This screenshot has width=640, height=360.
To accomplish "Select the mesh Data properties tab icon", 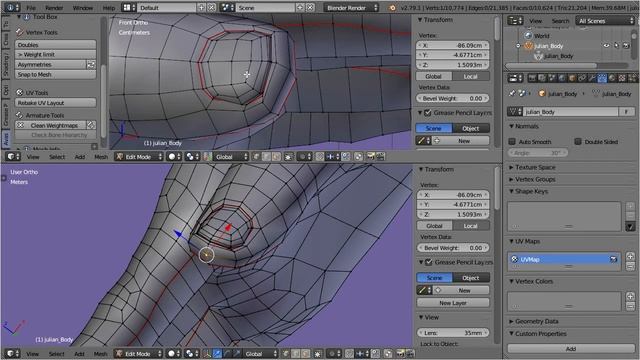I will pyautogui.click(x=602, y=78).
